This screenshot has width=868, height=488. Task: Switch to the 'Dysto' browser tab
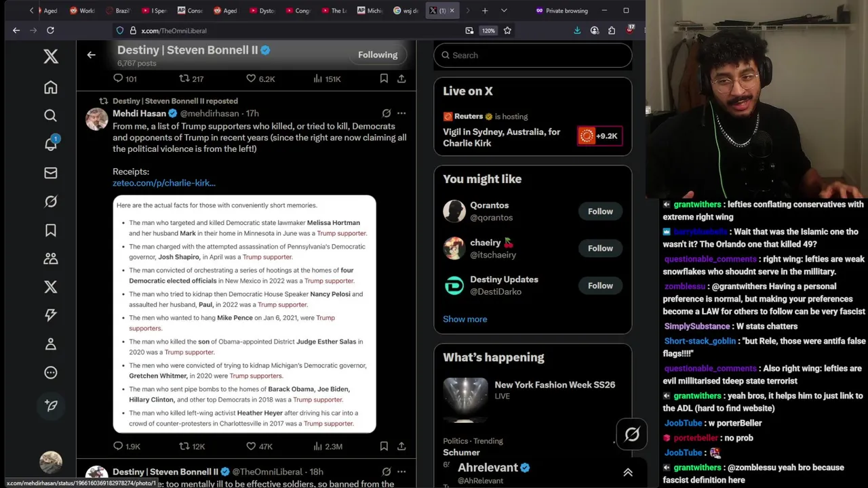point(262,11)
